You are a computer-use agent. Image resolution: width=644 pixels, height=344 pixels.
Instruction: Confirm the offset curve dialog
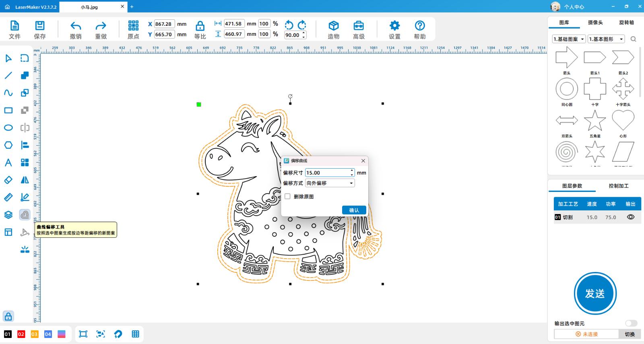point(354,210)
